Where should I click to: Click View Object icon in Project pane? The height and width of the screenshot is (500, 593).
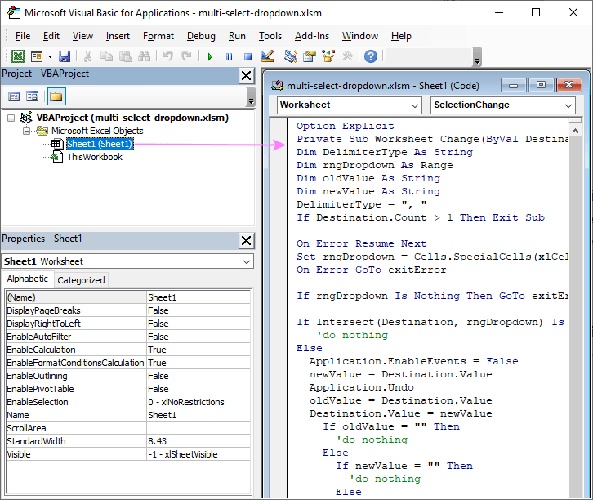[x=32, y=96]
